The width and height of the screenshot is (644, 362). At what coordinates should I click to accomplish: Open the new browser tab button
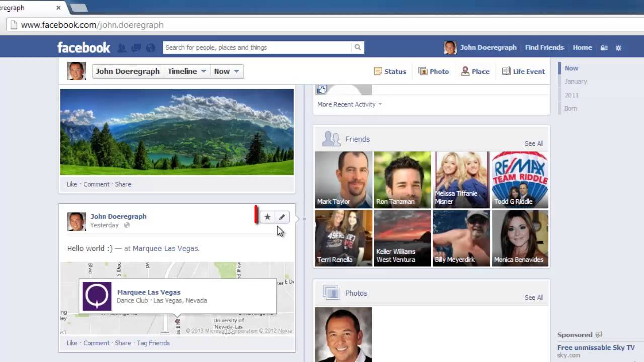click(x=78, y=8)
